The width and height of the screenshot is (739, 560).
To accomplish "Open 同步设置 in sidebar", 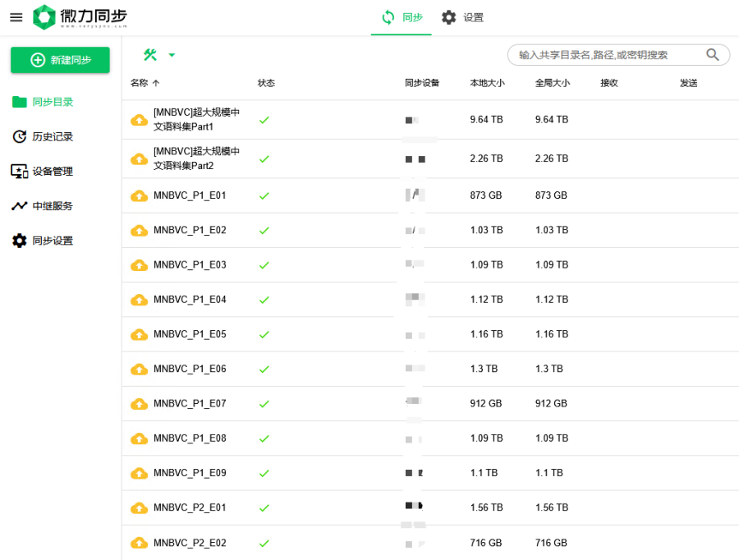I will click(53, 241).
